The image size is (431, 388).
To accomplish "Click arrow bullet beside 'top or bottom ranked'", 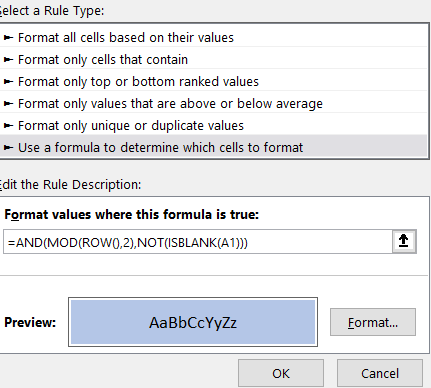I will tap(8, 82).
